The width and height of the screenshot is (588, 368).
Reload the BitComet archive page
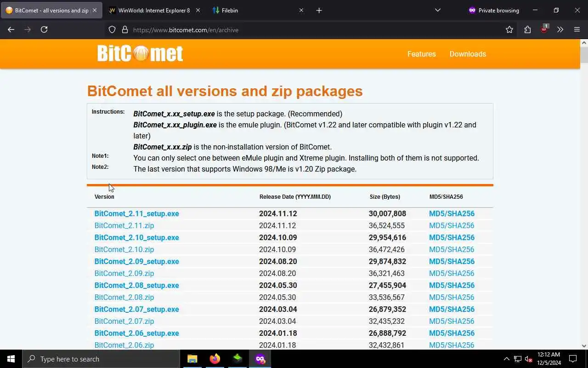(44, 29)
